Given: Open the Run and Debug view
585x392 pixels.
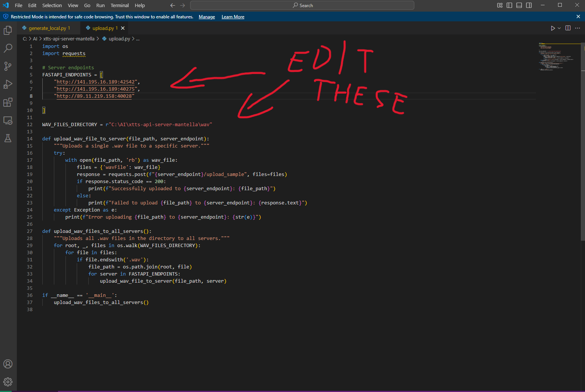Looking at the screenshot, I should 8,84.
